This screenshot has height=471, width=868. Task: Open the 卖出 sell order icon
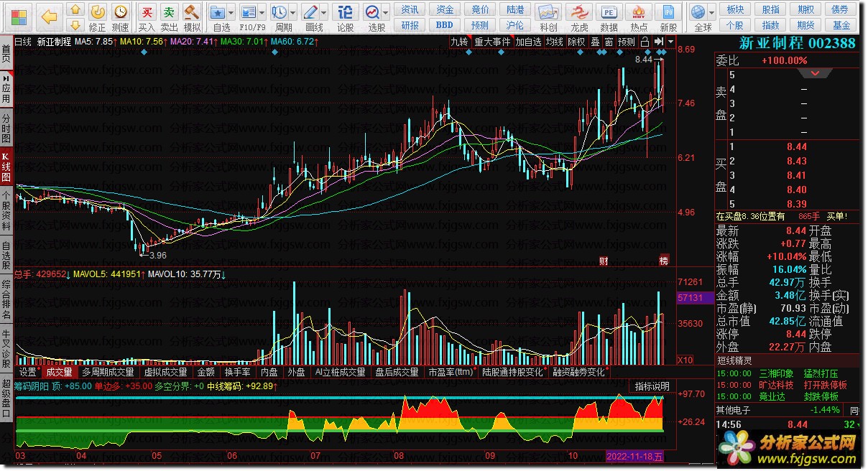[x=169, y=17]
